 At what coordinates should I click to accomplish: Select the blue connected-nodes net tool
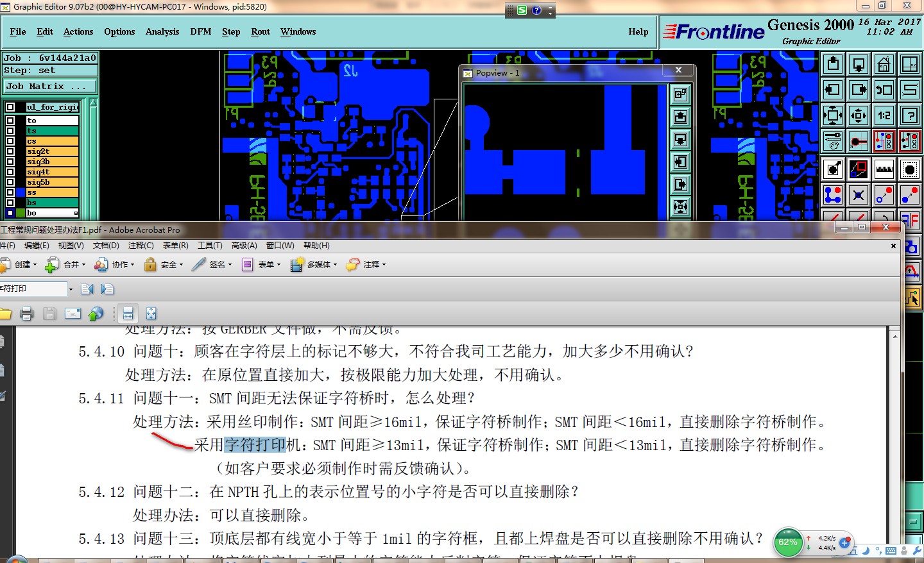tap(833, 195)
